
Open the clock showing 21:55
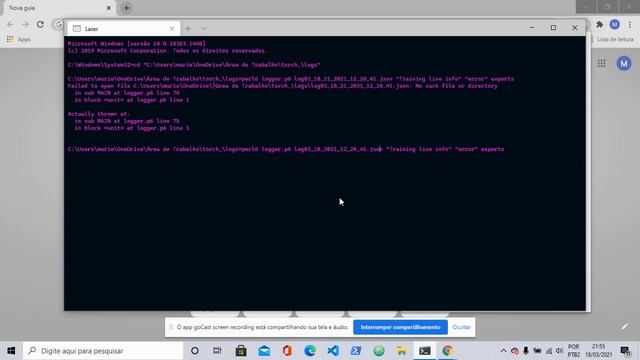pos(598,351)
